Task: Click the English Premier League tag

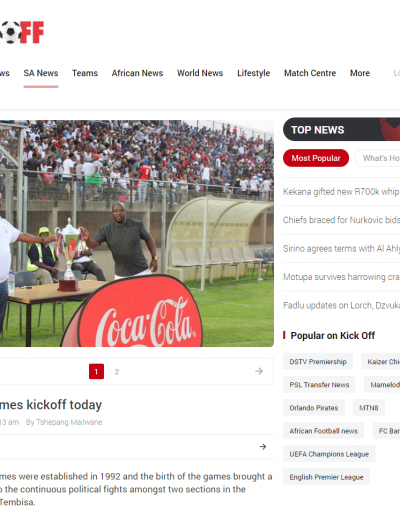Action: pyautogui.click(x=326, y=477)
